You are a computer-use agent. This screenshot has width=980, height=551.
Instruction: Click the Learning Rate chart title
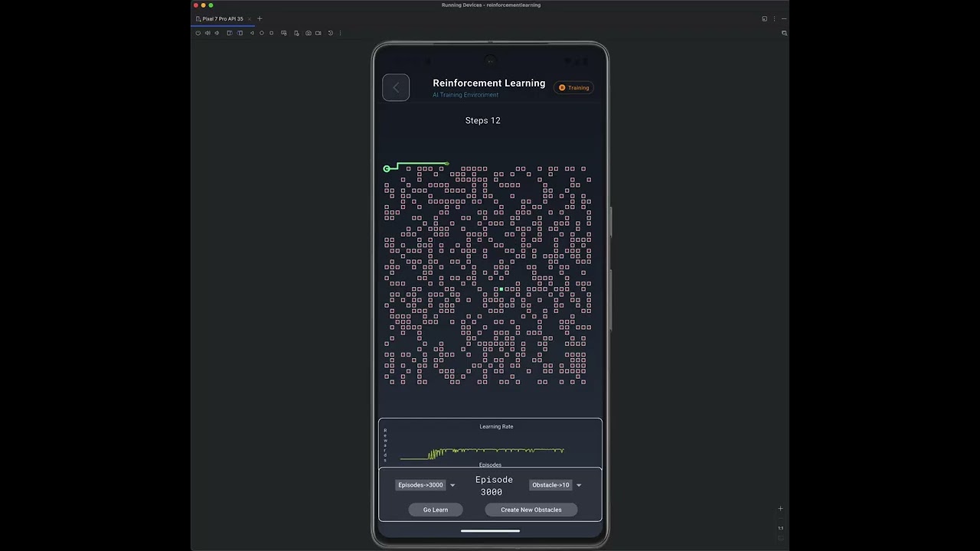pos(496,426)
